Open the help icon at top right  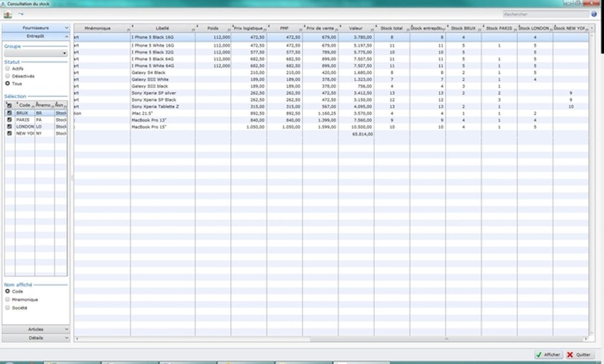click(594, 14)
